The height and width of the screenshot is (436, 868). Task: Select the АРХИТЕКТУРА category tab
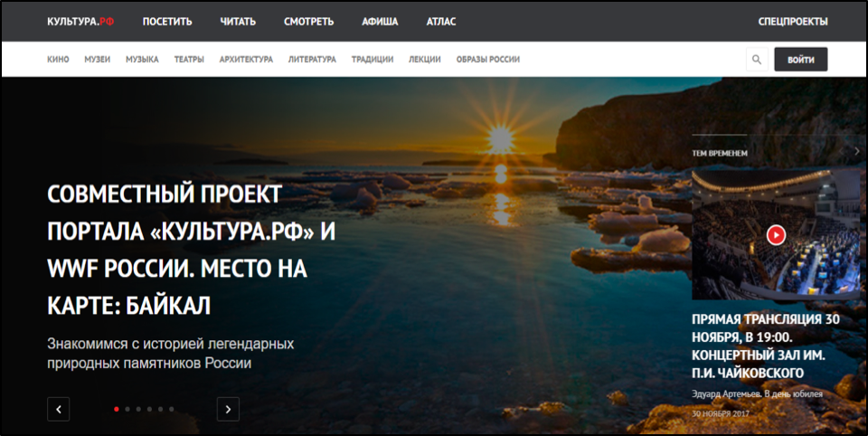point(246,60)
